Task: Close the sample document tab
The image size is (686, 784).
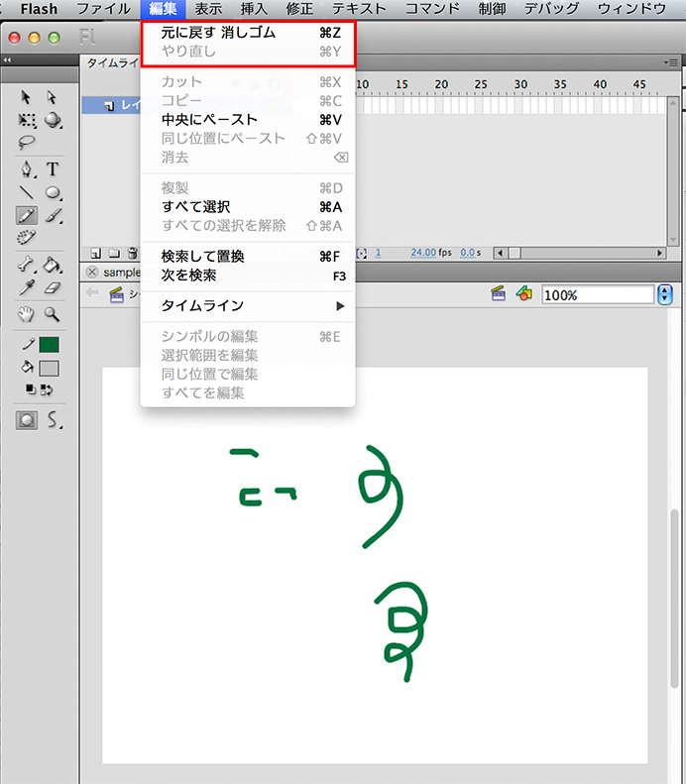Action: [x=92, y=273]
